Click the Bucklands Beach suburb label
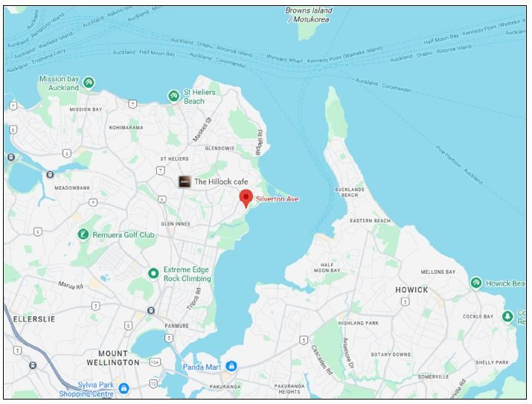This screenshot has width=532, height=404. coord(350,193)
